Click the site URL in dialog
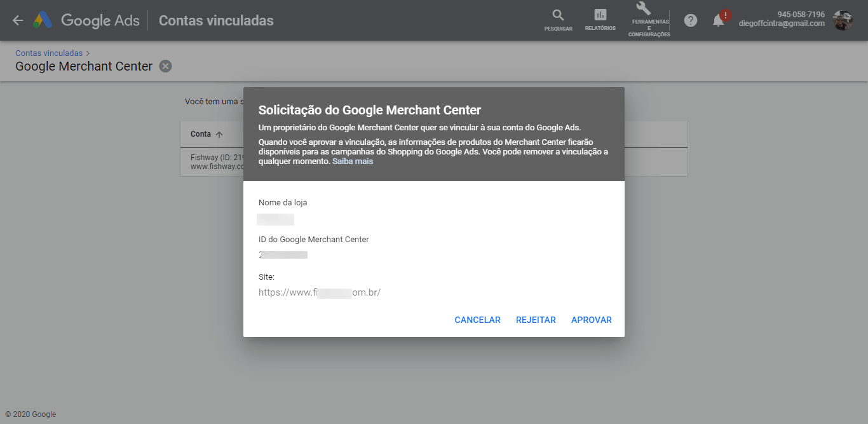 coord(320,292)
